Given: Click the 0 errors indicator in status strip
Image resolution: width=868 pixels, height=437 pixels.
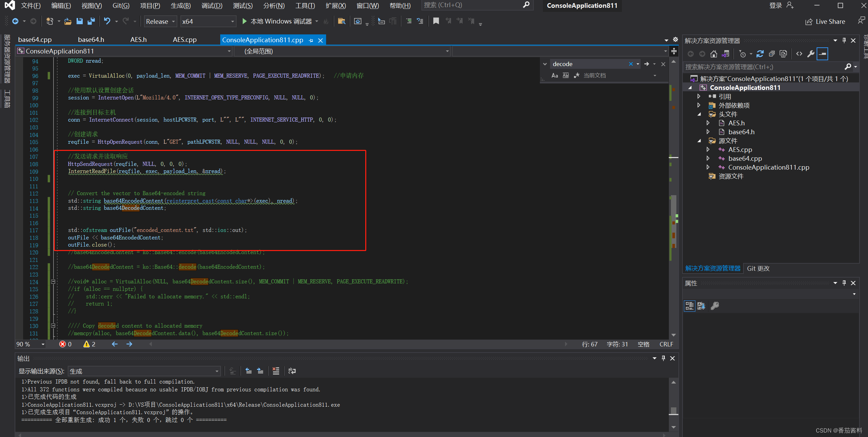Looking at the screenshot, I should coord(65,344).
